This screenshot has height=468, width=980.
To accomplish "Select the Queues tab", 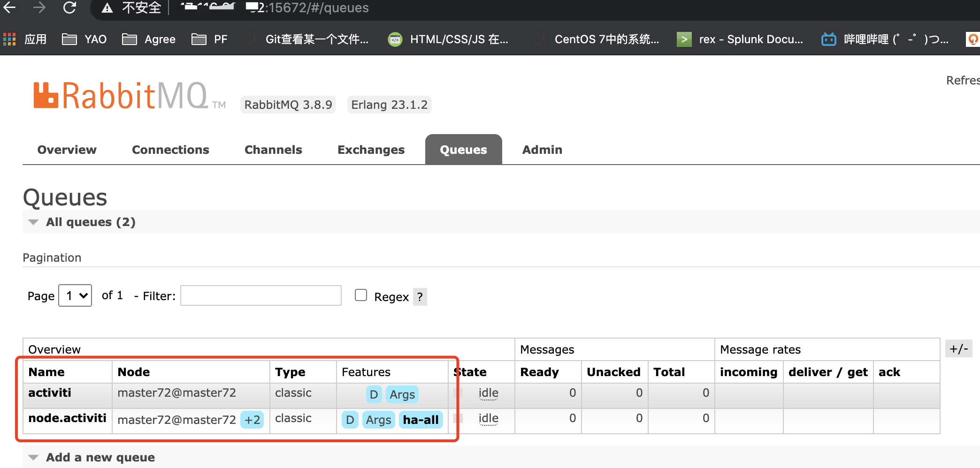I will [463, 150].
